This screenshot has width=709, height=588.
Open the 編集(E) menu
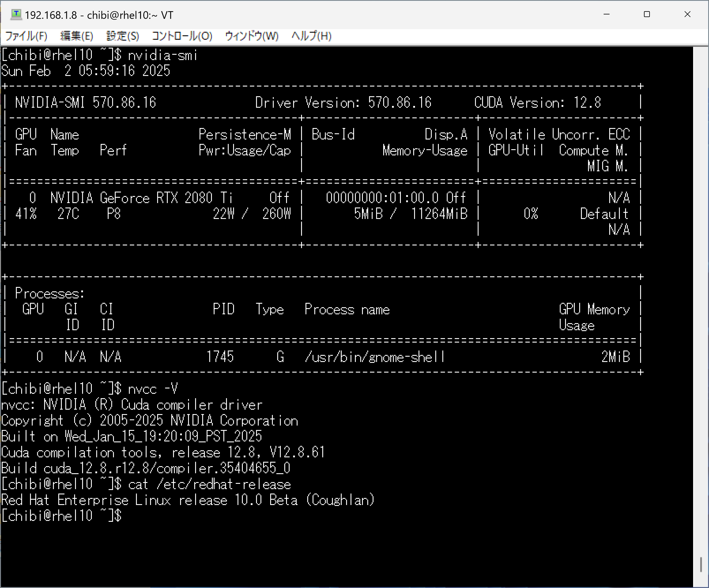click(76, 36)
